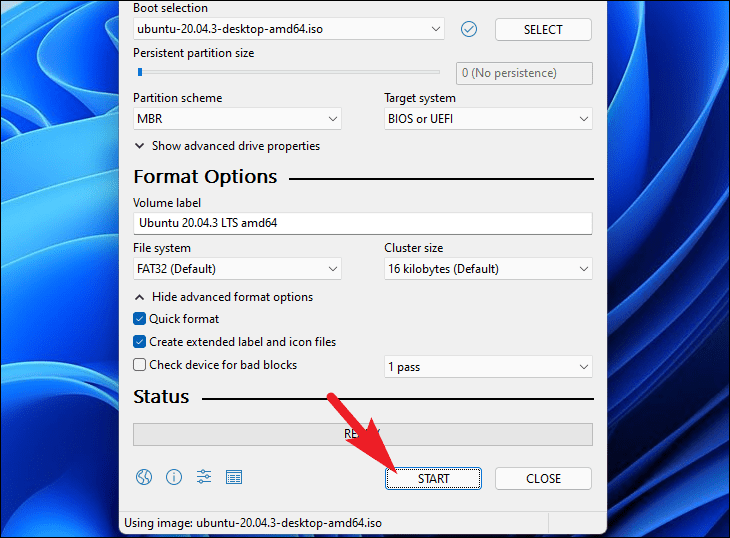Image resolution: width=730 pixels, height=538 pixels.
Task: Open the About info icon
Action: click(x=174, y=477)
